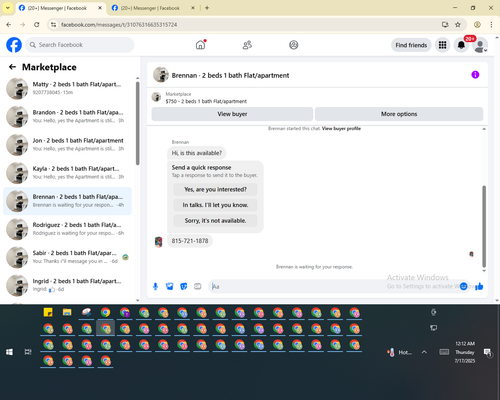Focus the Search Facebook field

pyautogui.click(x=80, y=45)
